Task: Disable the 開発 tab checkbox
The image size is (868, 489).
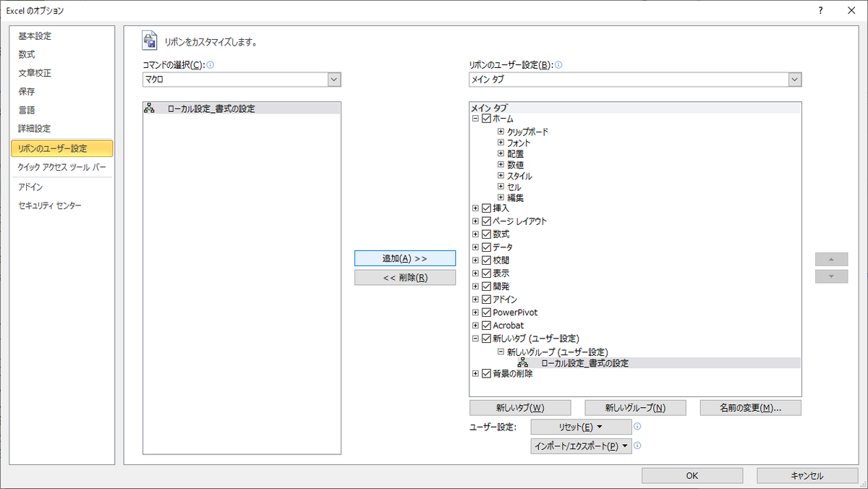Action: click(x=486, y=286)
